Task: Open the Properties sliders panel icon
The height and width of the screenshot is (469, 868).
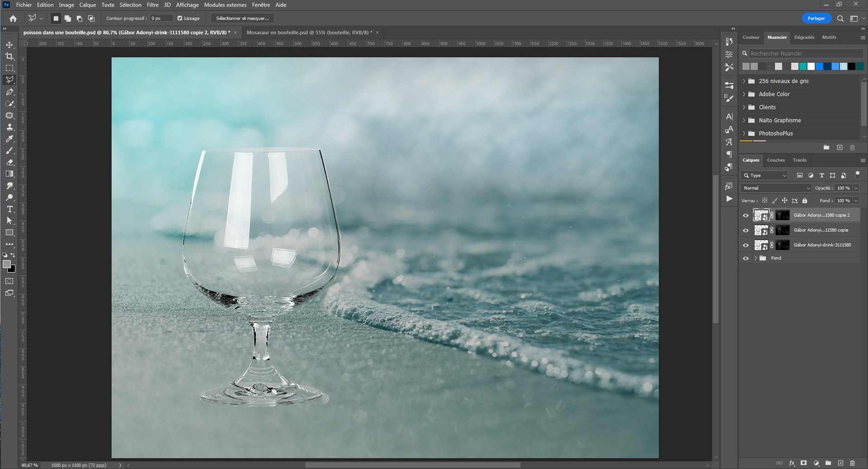Action: point(729,54)
